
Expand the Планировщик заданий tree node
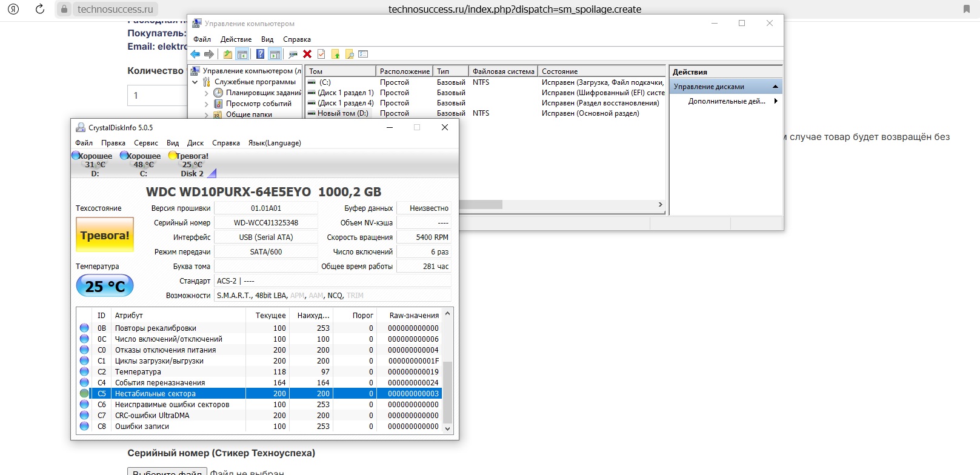point(206,93)
